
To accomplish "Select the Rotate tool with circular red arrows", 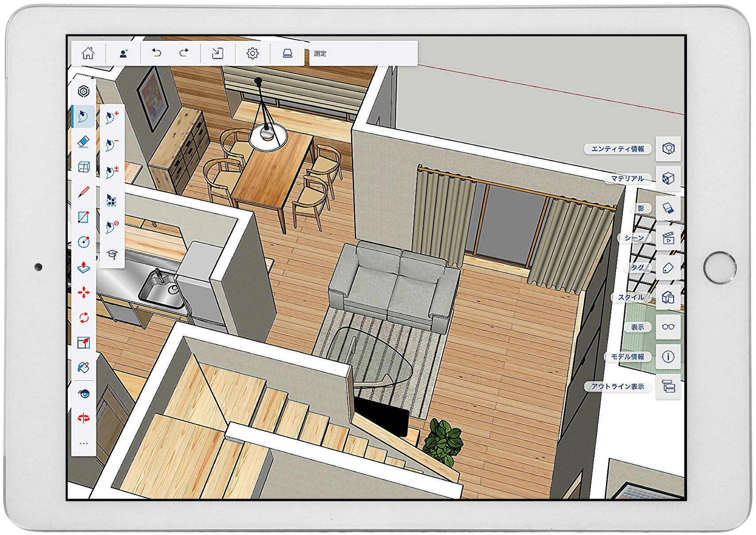I will point(83,318).
